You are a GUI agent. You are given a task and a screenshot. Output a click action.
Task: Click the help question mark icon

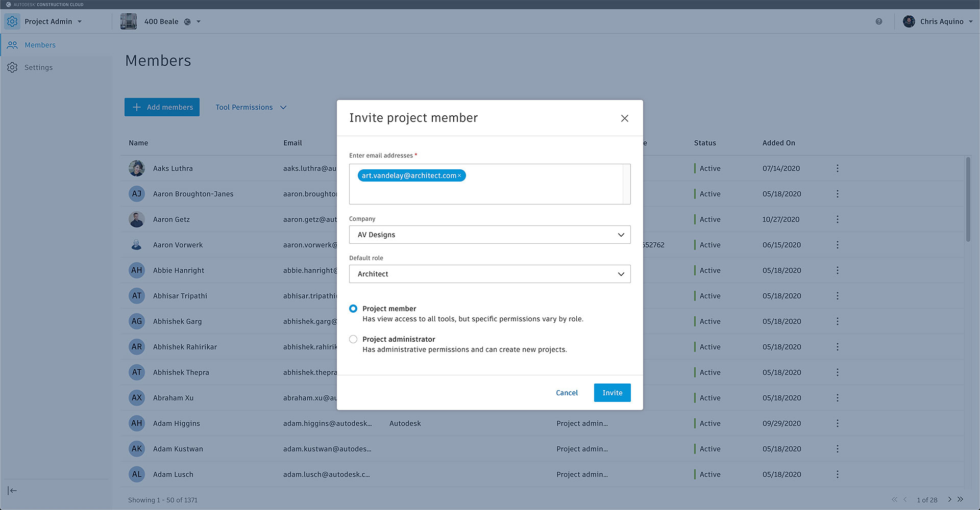(x=879, y=21)
